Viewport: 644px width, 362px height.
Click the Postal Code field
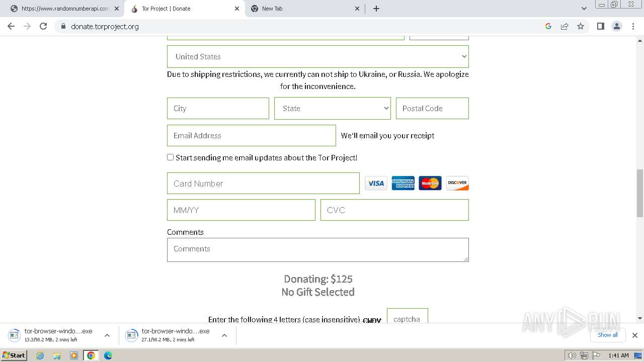(x=432, y=109)
